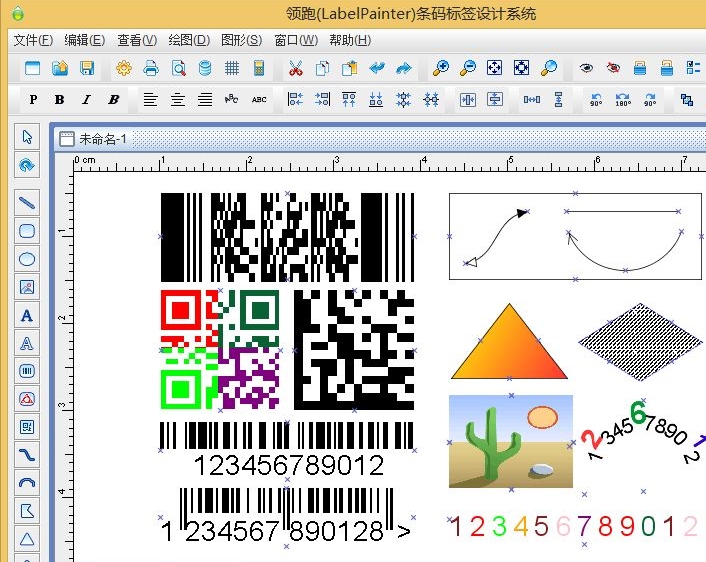The height and width of the screenshot is (562, 706).
Task: Click the curved ABC text icon
Action: point(231,100)
